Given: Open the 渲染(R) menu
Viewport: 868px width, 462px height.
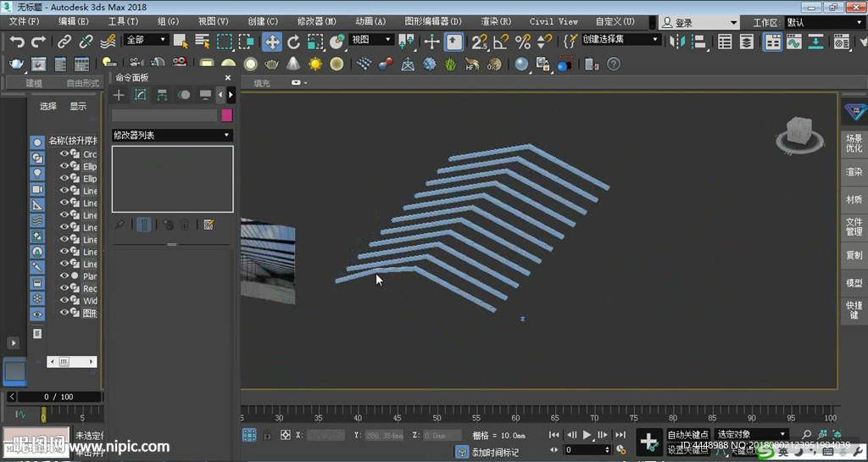Looking at the screenshot, I should [x=496, y=21].
